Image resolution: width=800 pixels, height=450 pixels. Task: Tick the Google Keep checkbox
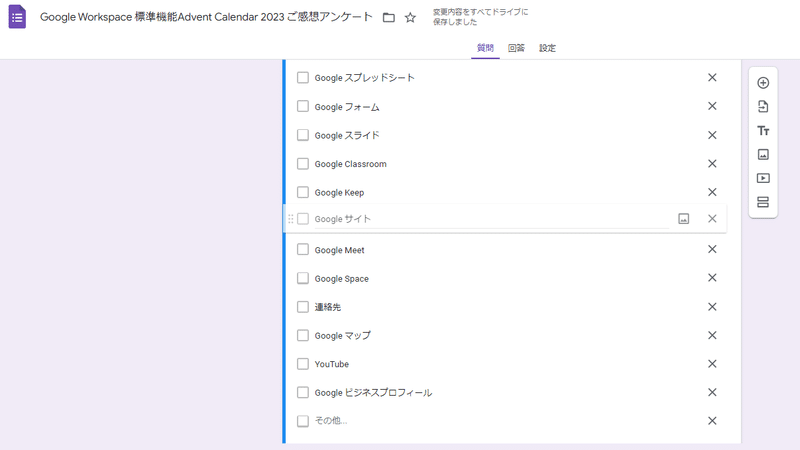[x=303, y=192]
